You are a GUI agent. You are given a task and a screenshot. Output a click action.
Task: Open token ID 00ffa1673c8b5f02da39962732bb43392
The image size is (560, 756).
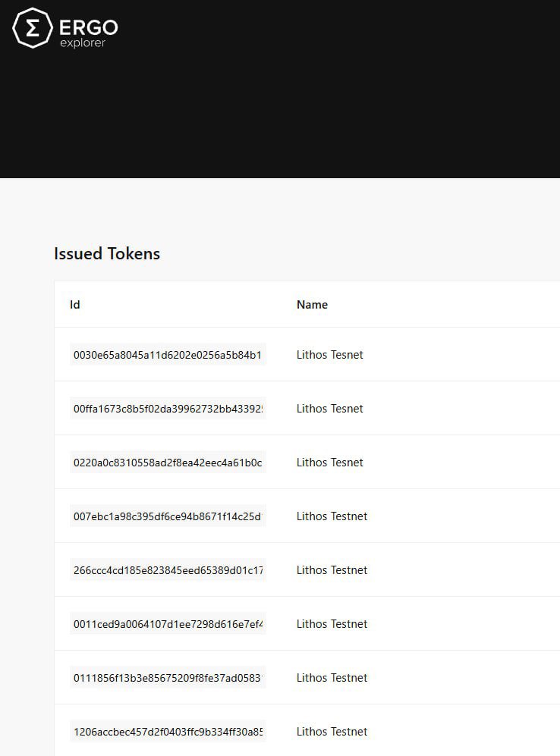point(168,409)
